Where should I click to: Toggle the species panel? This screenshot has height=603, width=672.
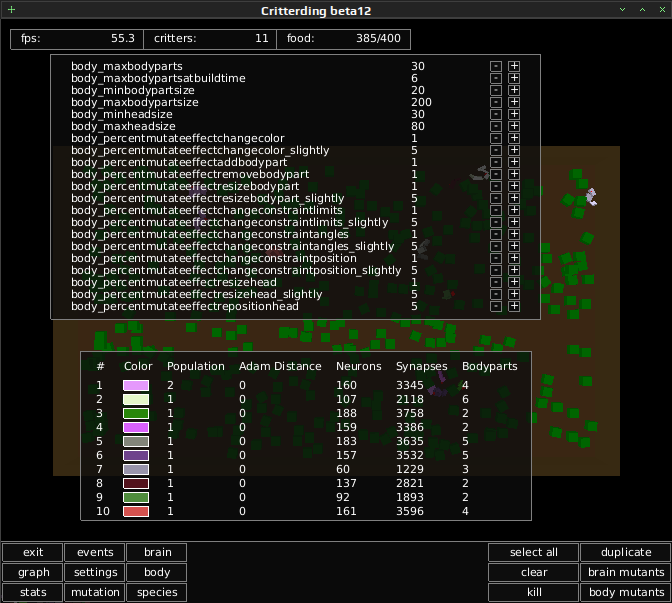pos(157,592)
